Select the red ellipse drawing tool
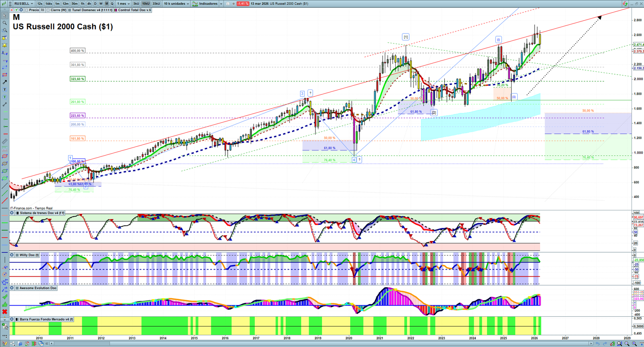 tap(4, 156)
